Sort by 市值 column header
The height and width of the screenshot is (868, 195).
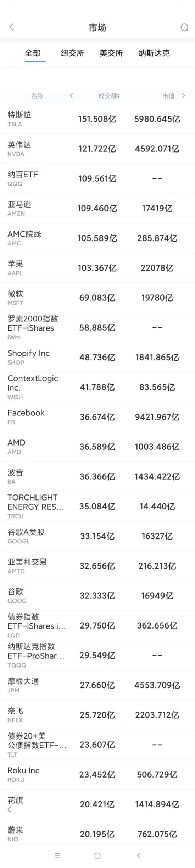tap(168, 96)
